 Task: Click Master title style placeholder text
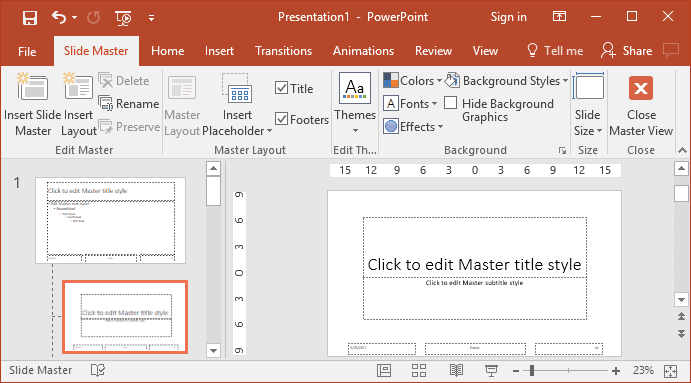click(x=475, y=264)
